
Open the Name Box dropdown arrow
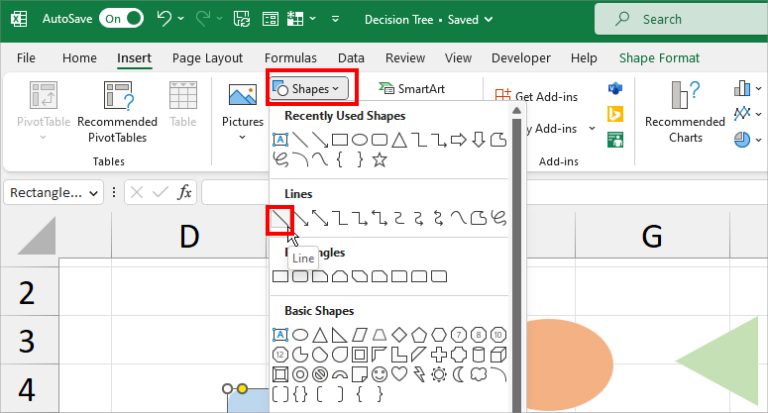pos(93,193)
